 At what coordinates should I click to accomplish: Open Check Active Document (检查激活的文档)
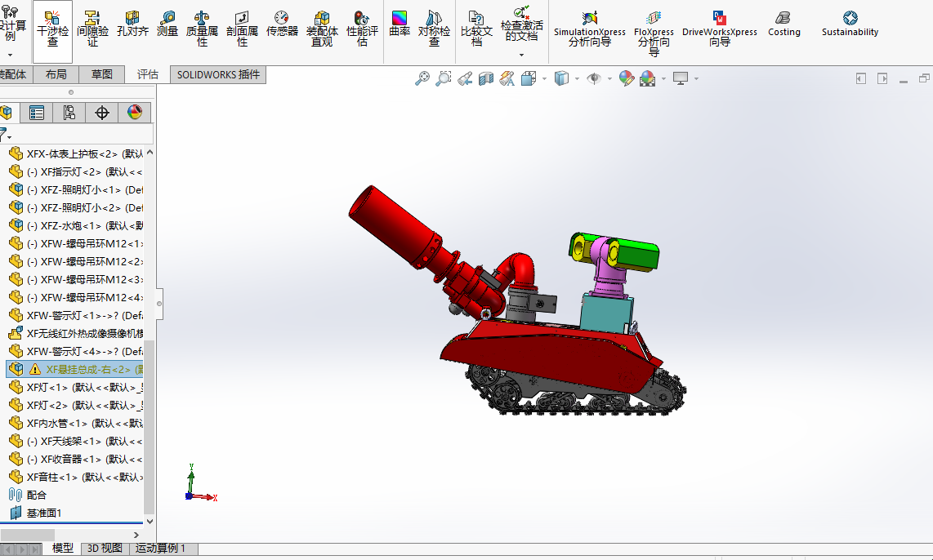[522, 24]
